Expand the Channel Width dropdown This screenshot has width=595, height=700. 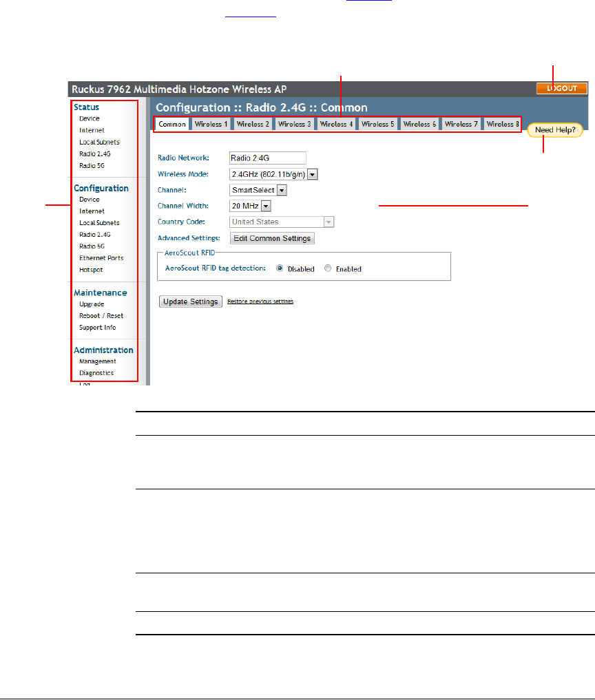266,206
